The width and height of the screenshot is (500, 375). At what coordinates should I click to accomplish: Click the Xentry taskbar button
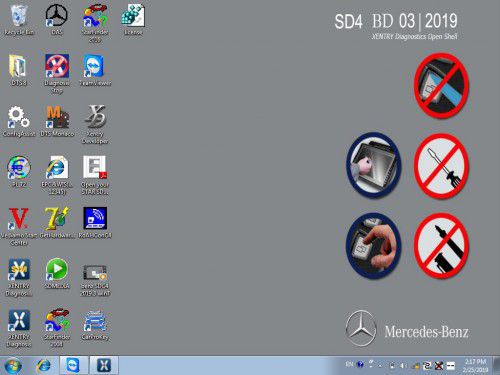coord(104,365)
